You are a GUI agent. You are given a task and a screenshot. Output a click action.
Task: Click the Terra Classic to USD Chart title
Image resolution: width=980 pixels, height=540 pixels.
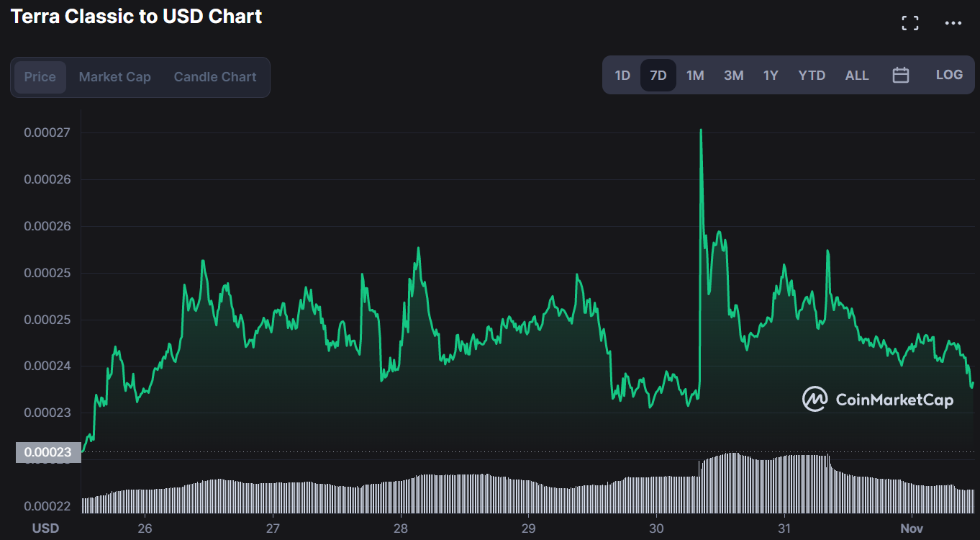coord(135,16)
